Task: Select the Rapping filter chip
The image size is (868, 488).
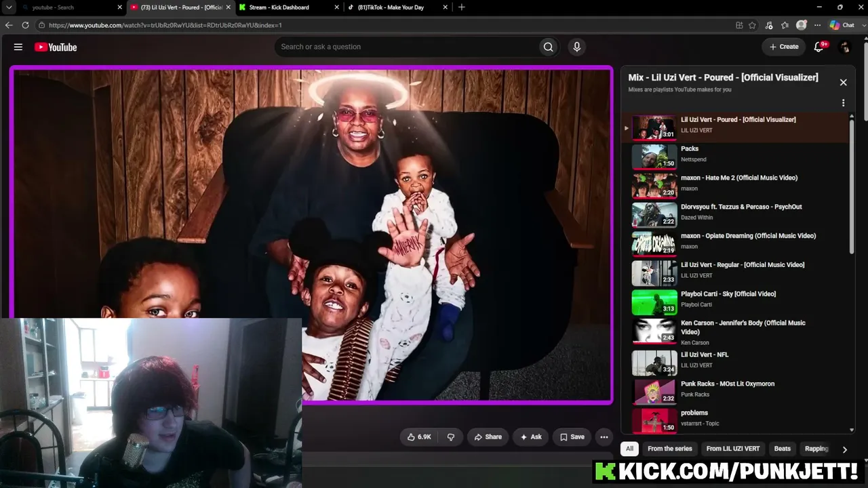Action: click(x=816, y=449)
